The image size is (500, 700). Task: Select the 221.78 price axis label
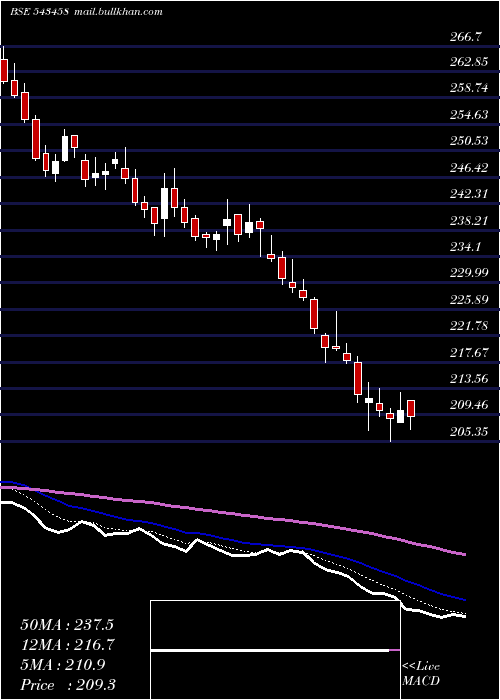coord(469,326)
